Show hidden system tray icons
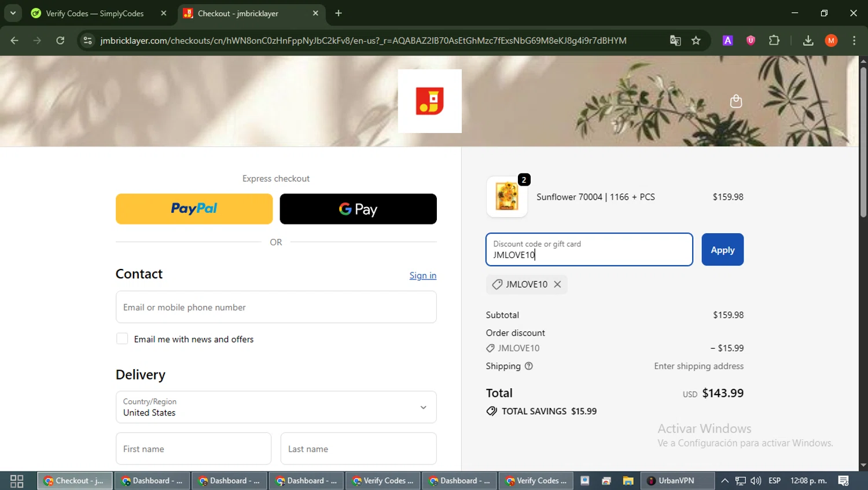 pyautogui.click(x=724, y=481)
